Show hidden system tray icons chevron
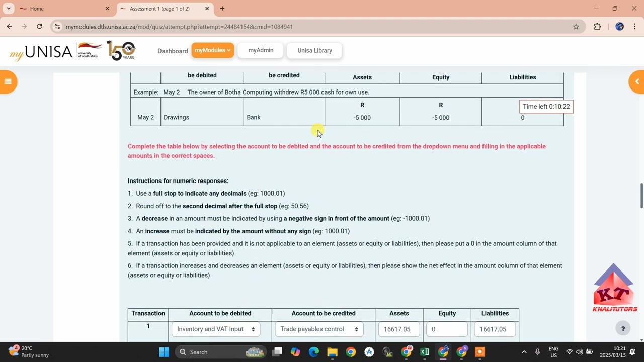This screenshot has width=644, height=362. tap(524, 352)
